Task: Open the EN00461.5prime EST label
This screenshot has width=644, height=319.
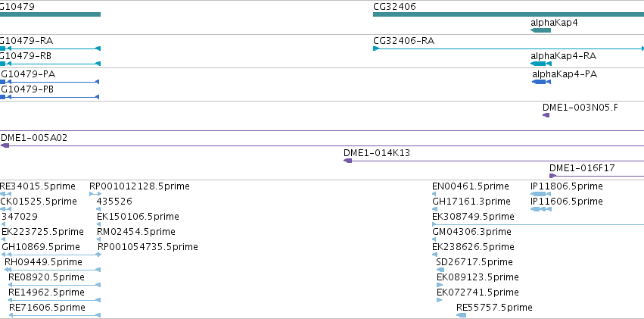Action: (x=471, y=186)
